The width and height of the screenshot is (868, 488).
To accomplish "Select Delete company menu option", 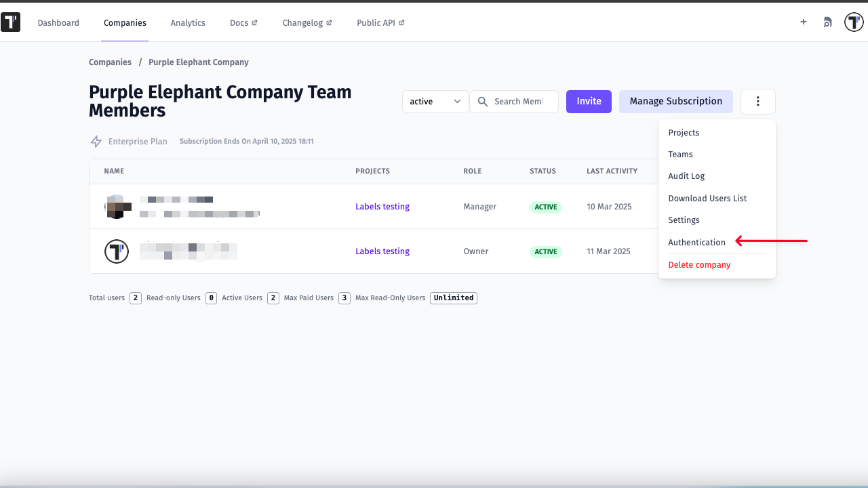I will coord(699,265).
